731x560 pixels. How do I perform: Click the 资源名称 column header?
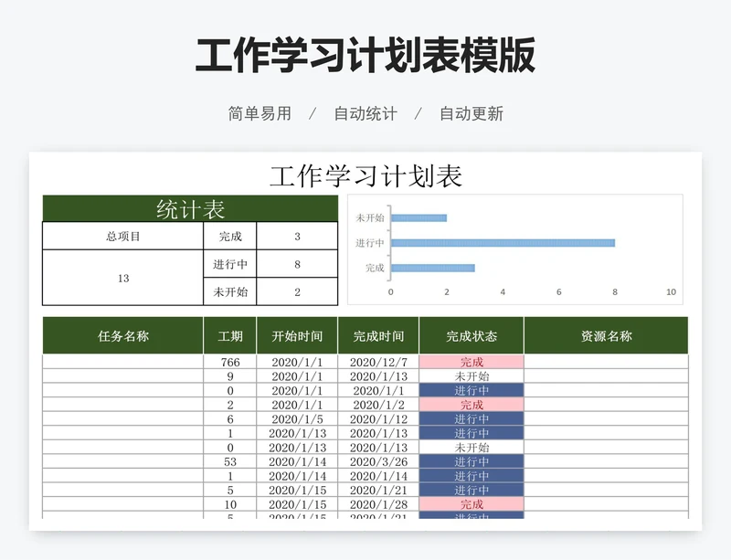click(x=604, y=335)
